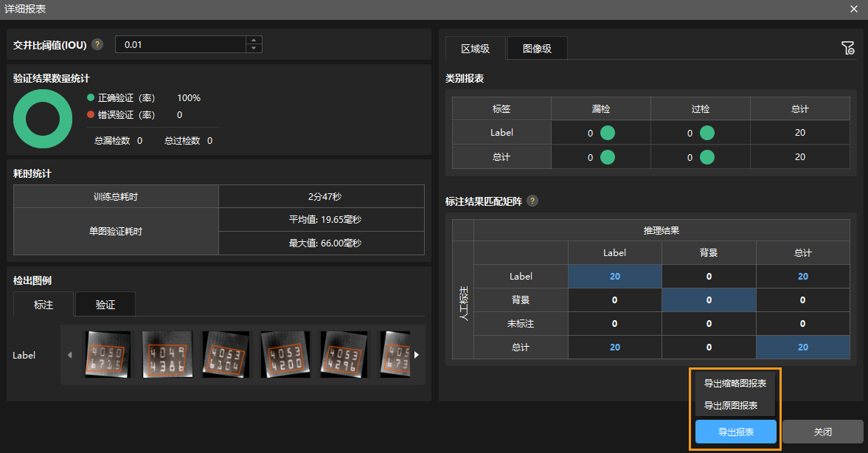Click matrix 总计 row Label value 20
The width and height of the screenshot is (868, 453).
[614, 347]
